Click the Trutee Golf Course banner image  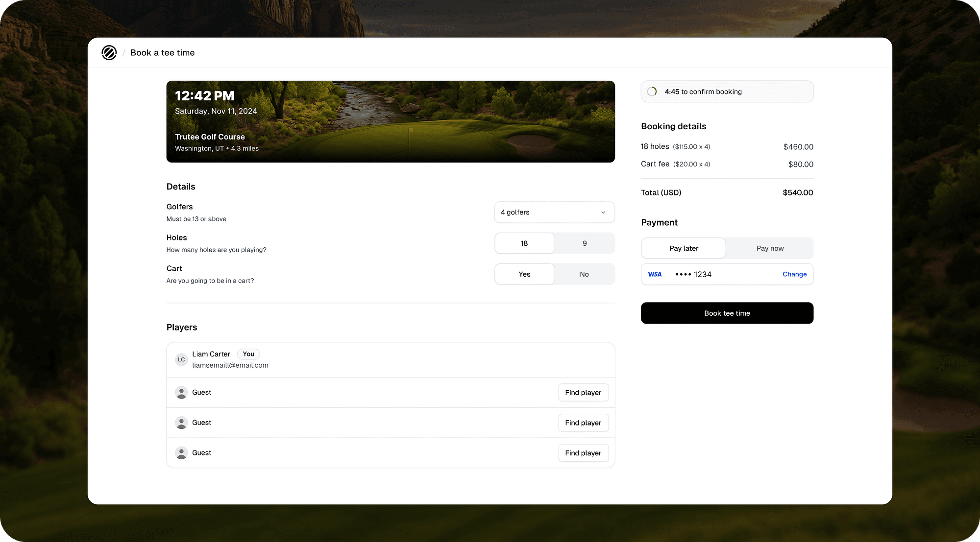tap(391, 121)
